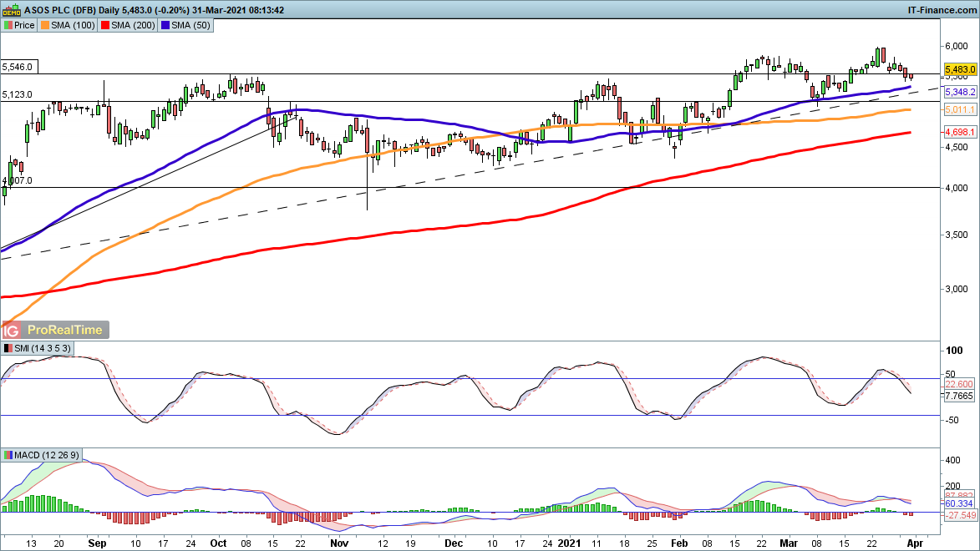Select the SMA (50) legend button
This screenshot has width=980, height=551.
pyautogui.click(x=185, y=25)
